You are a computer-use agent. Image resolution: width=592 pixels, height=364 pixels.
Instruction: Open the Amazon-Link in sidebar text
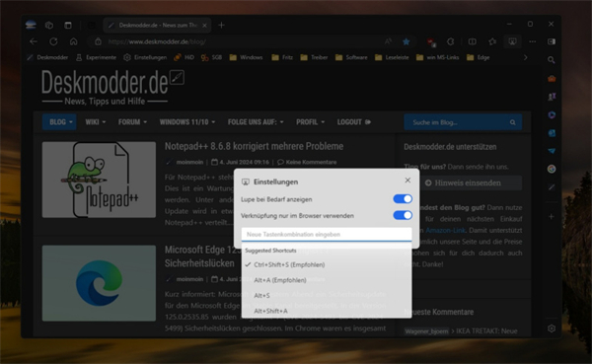(x=446, y=230)
